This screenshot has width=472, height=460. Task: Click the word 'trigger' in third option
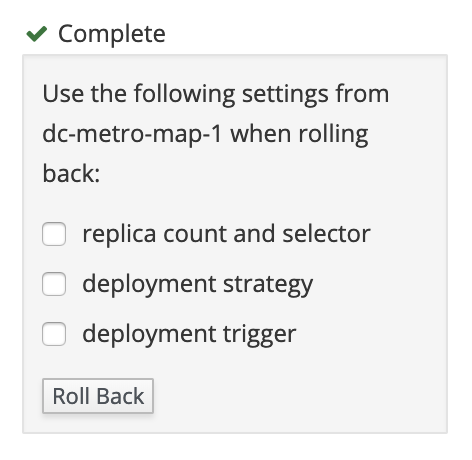tap(259, 335)
